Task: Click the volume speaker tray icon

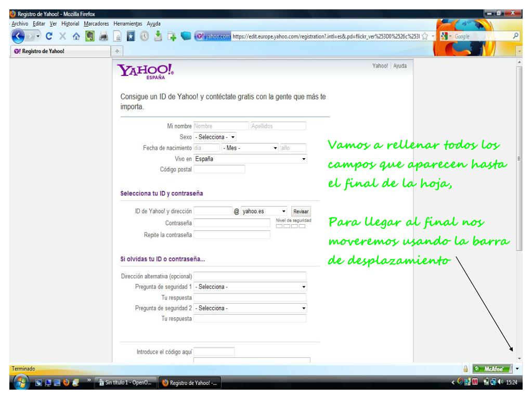Action: [x=500, y=382]
